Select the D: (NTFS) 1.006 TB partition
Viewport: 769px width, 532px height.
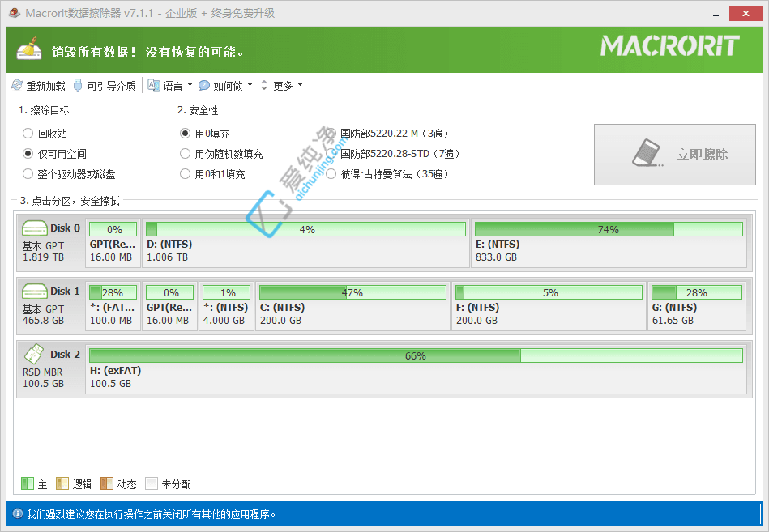tap(305, 243)
